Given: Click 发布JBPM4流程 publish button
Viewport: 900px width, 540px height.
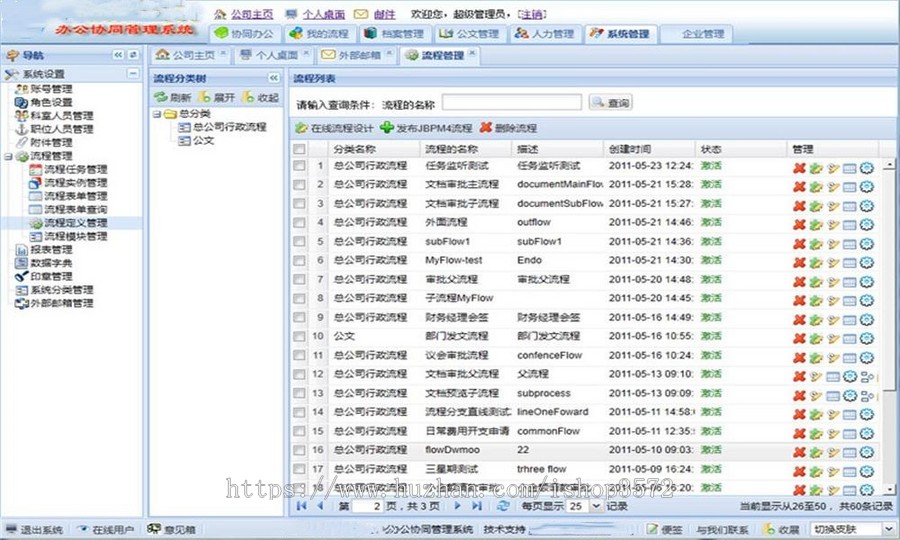Looking at the screenshot, I should pyautogui.click(x=426, y=128).
